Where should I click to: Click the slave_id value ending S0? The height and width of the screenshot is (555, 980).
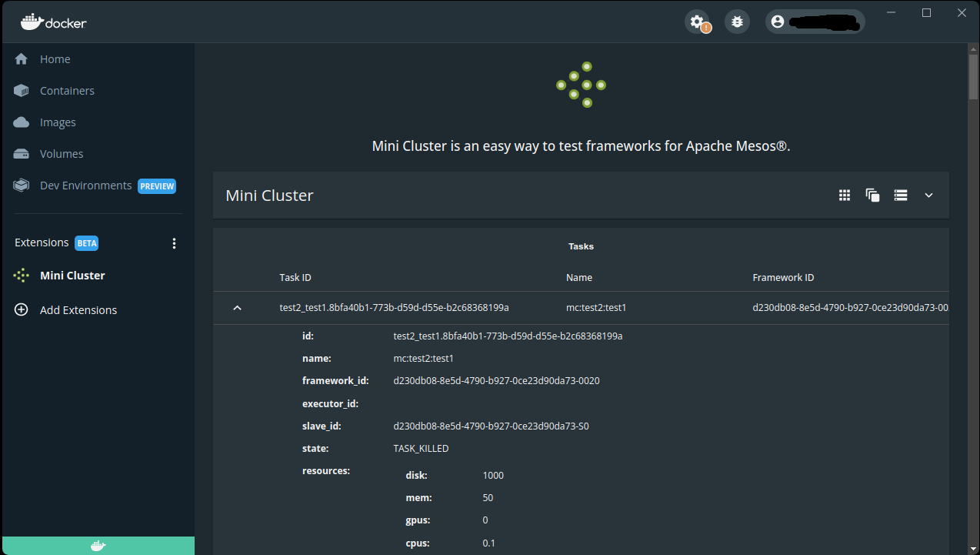491,426
